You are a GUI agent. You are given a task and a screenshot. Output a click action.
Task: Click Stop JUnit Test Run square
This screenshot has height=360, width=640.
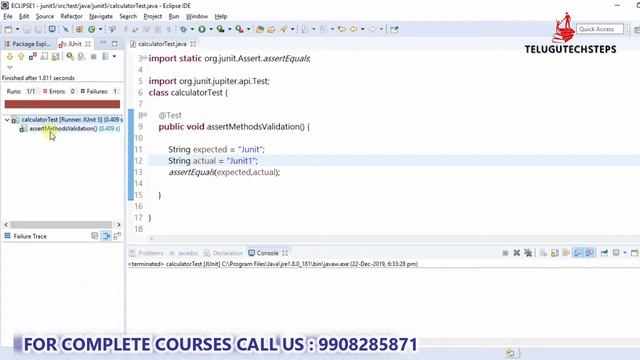pos(93,56)
